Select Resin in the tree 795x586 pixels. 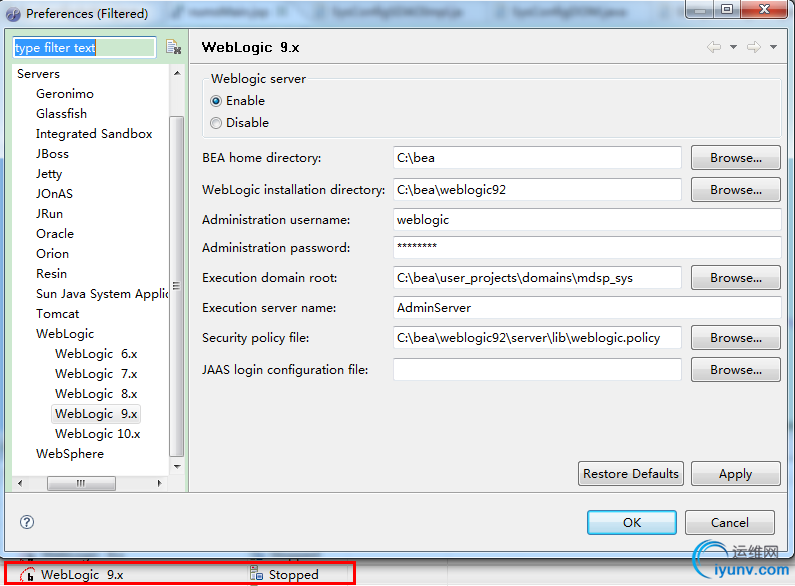(51, 274)
